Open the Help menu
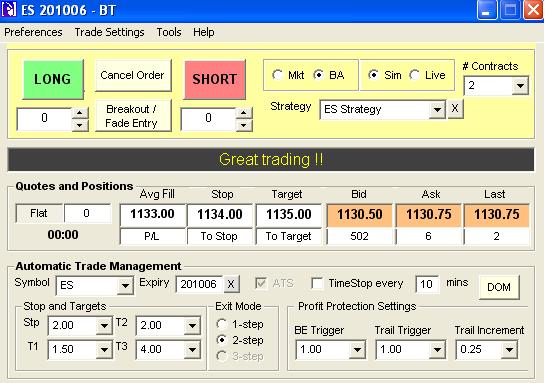Screen dimensions: 545x383 [x=204, y=32]
